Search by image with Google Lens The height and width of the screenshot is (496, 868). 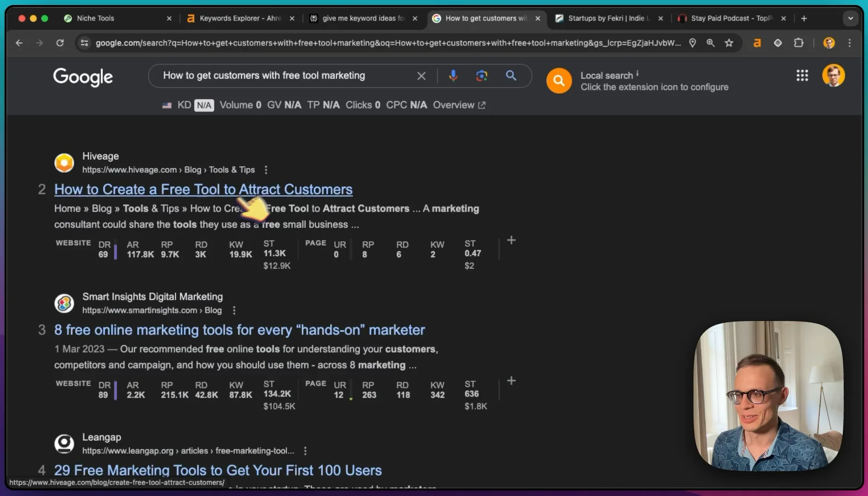(x=481, y=76)
